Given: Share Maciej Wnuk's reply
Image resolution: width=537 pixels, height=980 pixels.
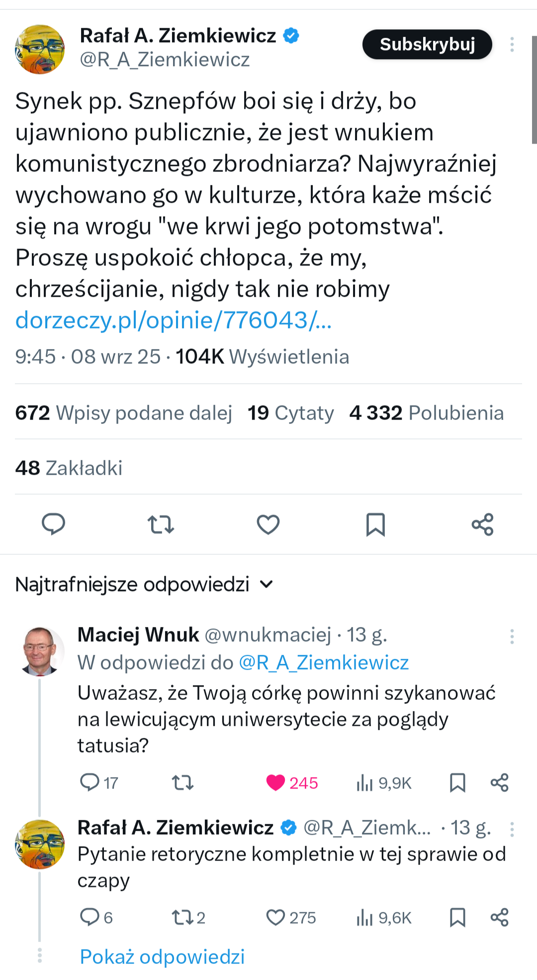Looking at the screenshot, I should click(x=499, y=783).
